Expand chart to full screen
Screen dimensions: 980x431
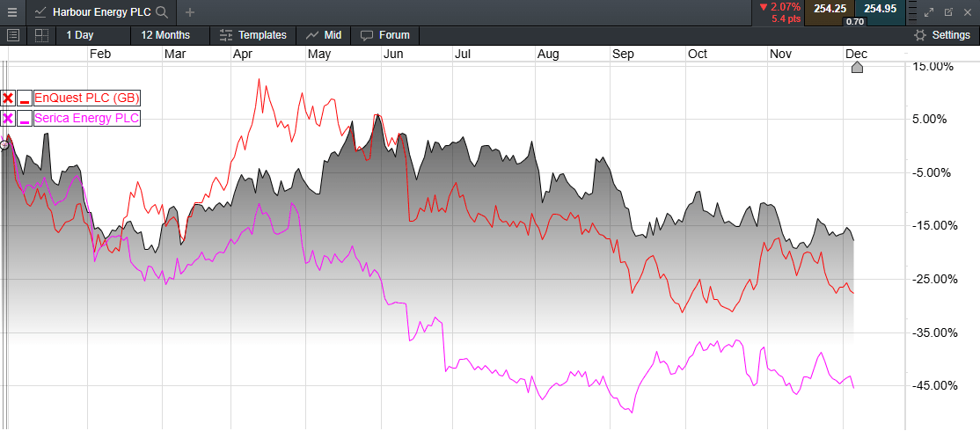click(x=929, y=11)
